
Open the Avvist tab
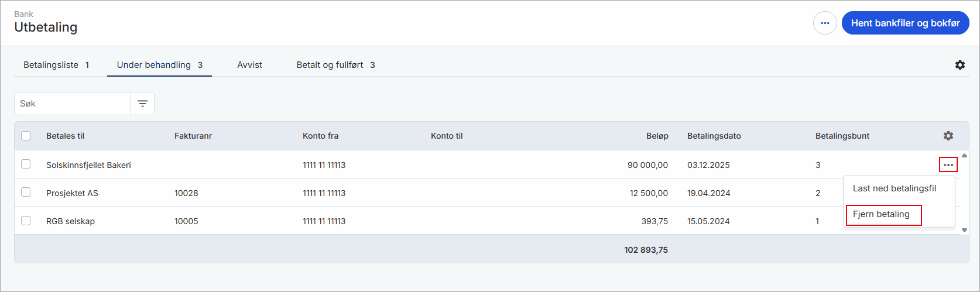(x=249, y=65)
